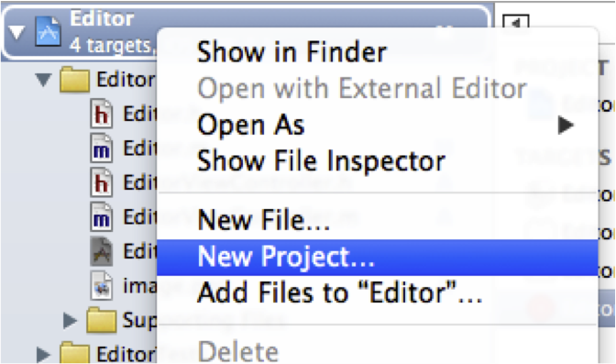Collapse the Editor project disclosure triangle

[x=16, y=32]
